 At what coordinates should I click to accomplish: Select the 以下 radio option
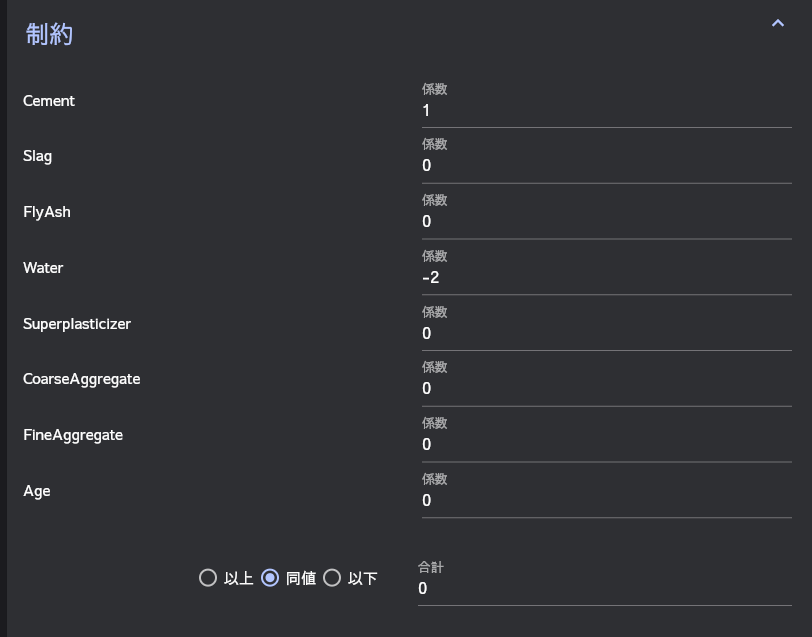pos(332,578)
